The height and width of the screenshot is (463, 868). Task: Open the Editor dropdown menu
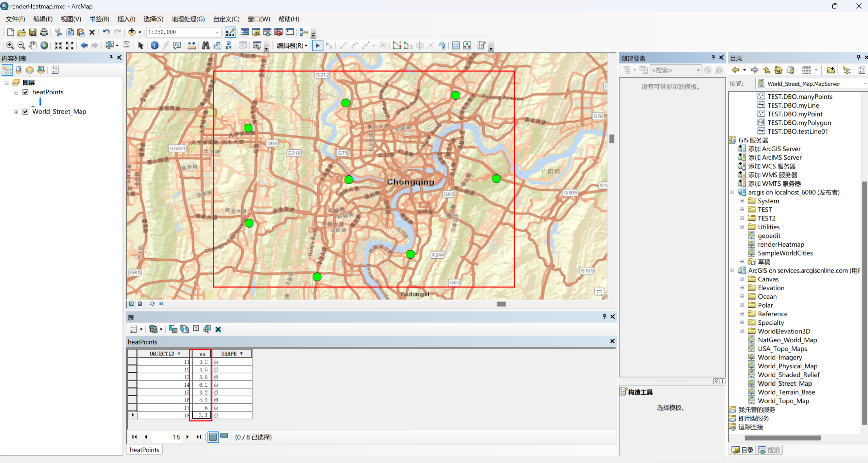(292, 45)
